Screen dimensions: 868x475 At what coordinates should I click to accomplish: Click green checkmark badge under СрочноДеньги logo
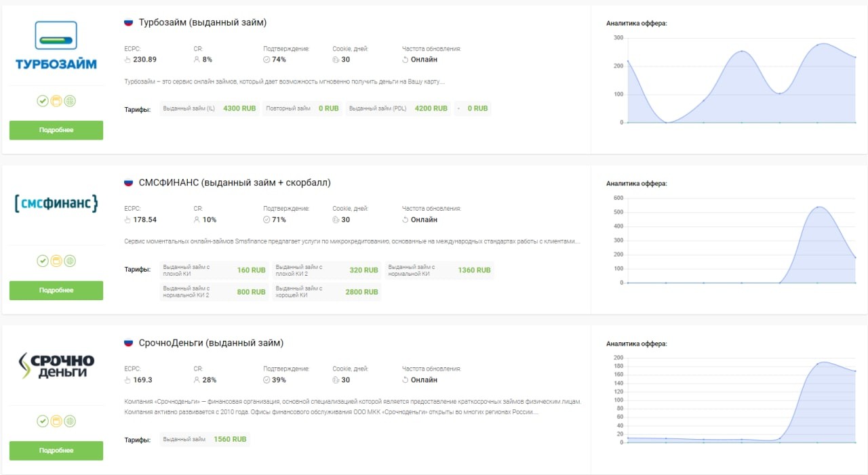tap(43, 421)
